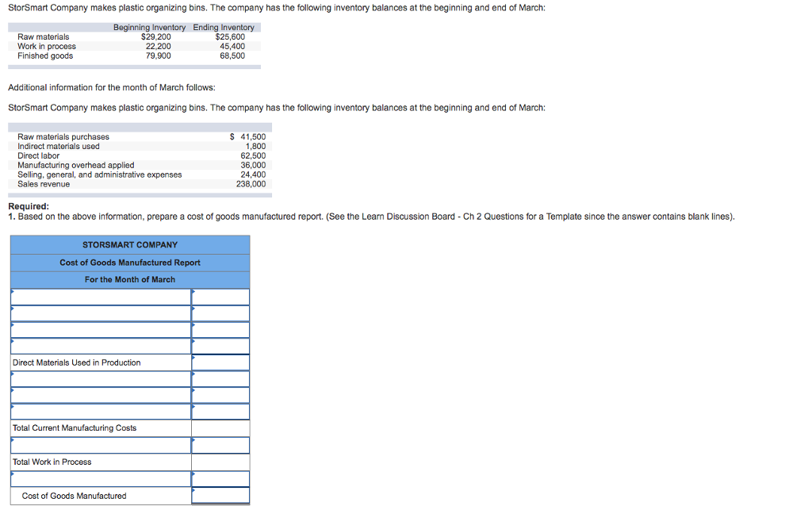Viewport: 812px width, 510px height.
Task: Click amount field for Total Work in Process
Action: click(220, 462)
